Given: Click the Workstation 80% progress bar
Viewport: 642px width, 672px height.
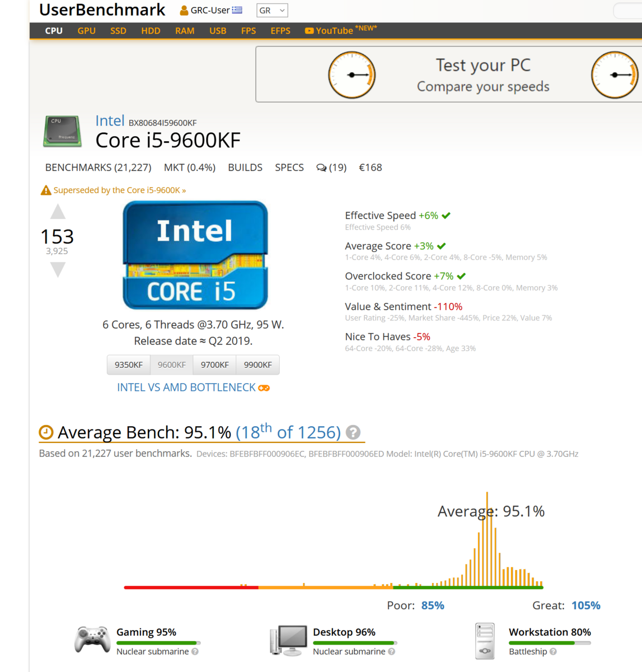Looking at the screenshot, I should (x=550, y=643).
